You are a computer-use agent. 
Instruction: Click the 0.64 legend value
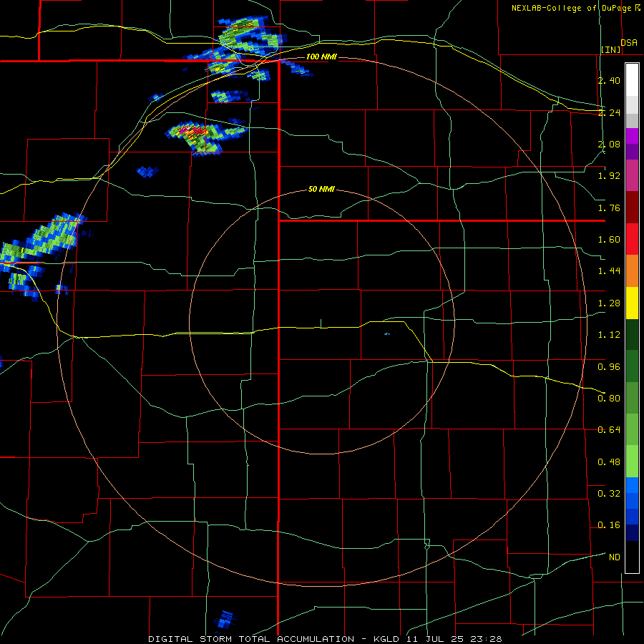pos(609,430)
